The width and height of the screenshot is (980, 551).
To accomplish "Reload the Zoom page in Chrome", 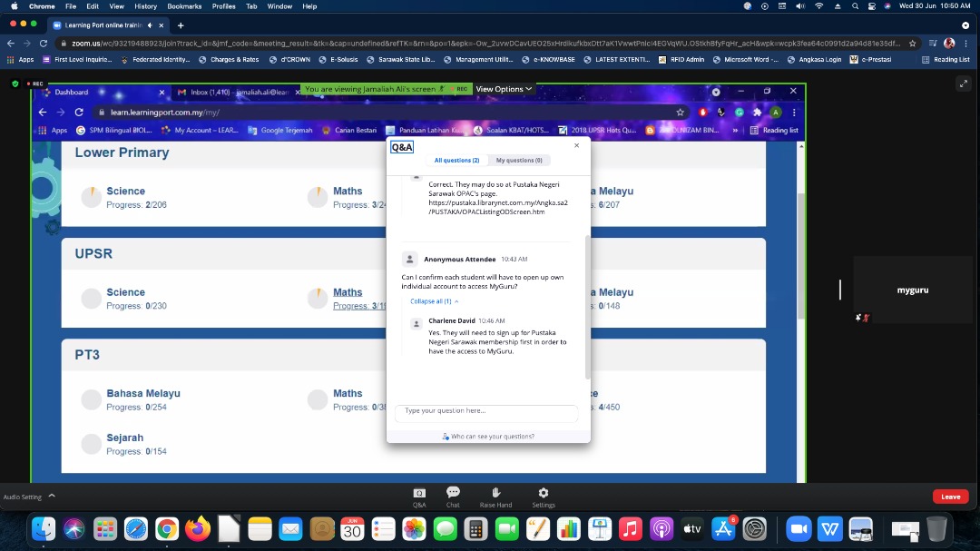I will click(x=44, y=44).
